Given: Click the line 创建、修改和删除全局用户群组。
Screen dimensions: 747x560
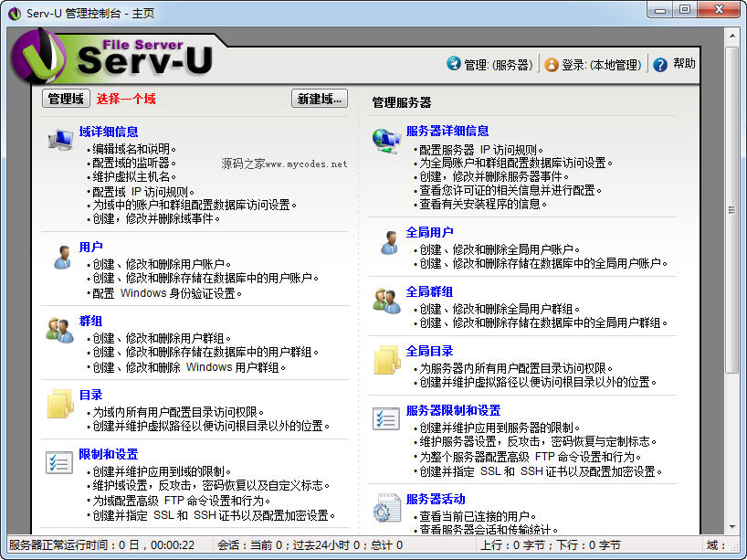Looking at the screenshot, I should click(500, 310).
